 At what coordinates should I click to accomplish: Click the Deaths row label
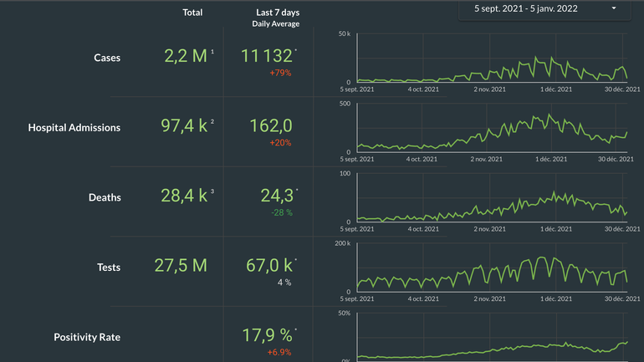pyautogui.click(x=105, y=197)
